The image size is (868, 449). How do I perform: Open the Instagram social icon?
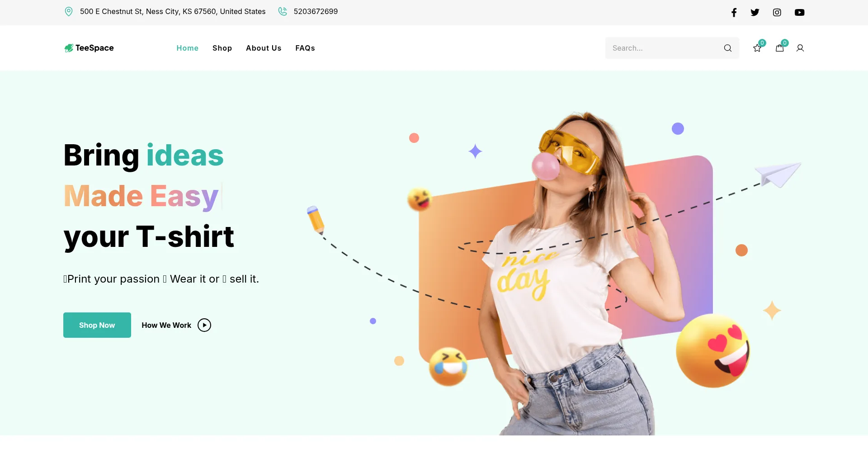coord(777,12)
